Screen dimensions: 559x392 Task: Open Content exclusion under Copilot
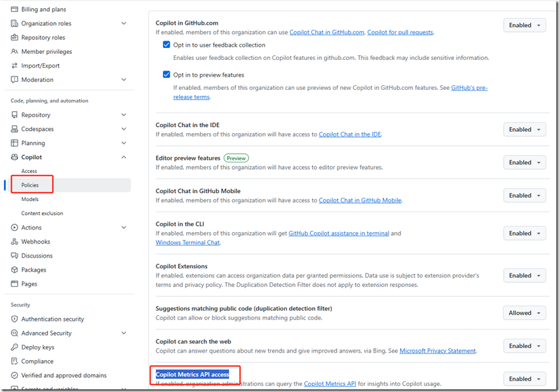click(42, 213)
